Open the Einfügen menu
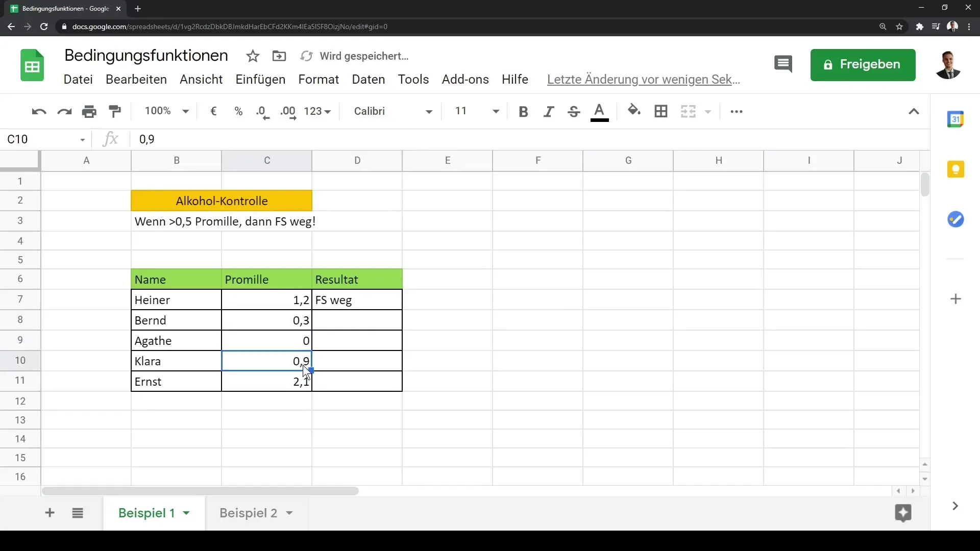 [260, 80]
